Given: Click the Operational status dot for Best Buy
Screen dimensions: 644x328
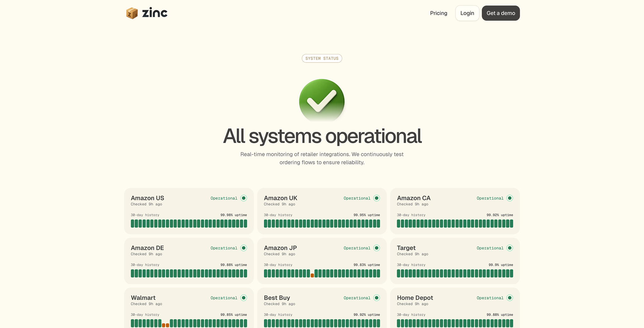Looking at the screenshot, I should point(377,298).
